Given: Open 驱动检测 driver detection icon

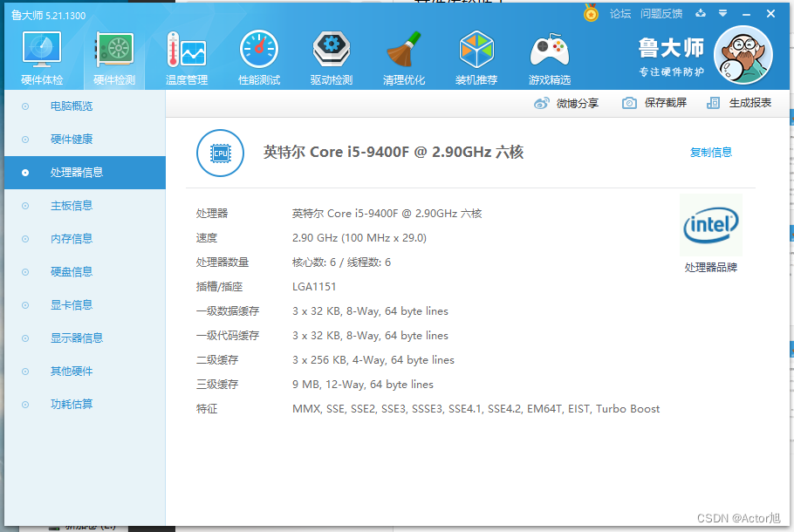Looking at the screenshot, I should point(332,49).
